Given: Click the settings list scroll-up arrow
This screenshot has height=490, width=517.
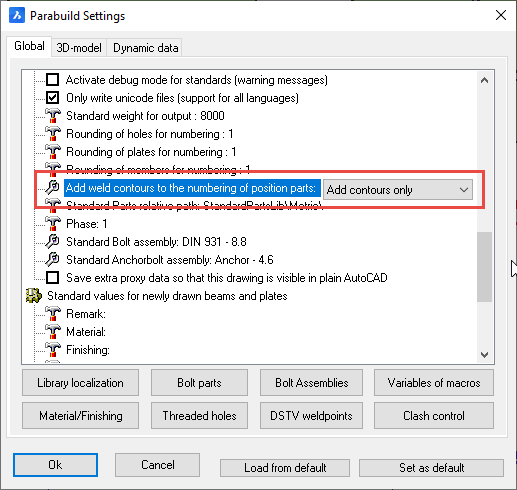Looking at the screenshot, I should click(x=484, y=80).
